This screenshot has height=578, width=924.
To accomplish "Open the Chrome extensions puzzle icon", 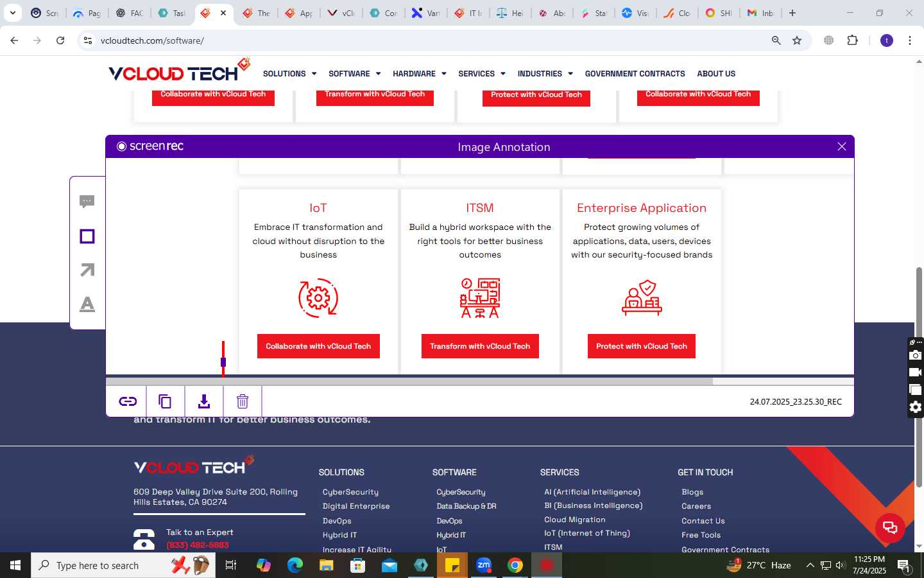I will pos(852,40).
